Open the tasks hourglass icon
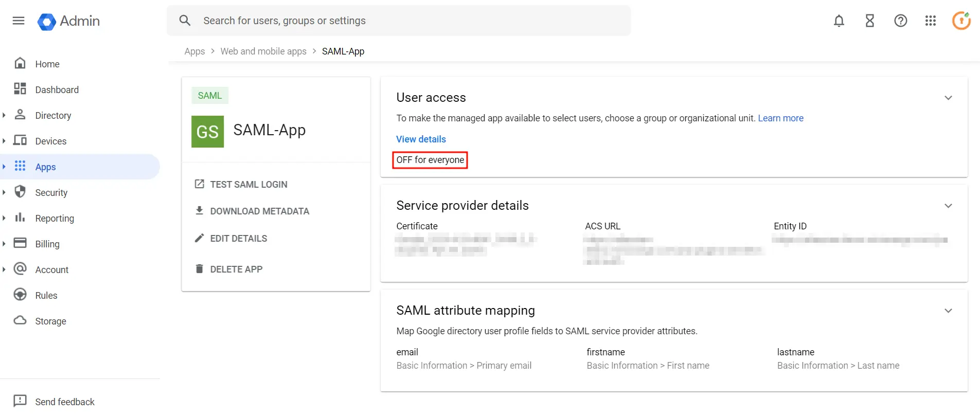The image size is (980, 416). (x=869, y=21)
